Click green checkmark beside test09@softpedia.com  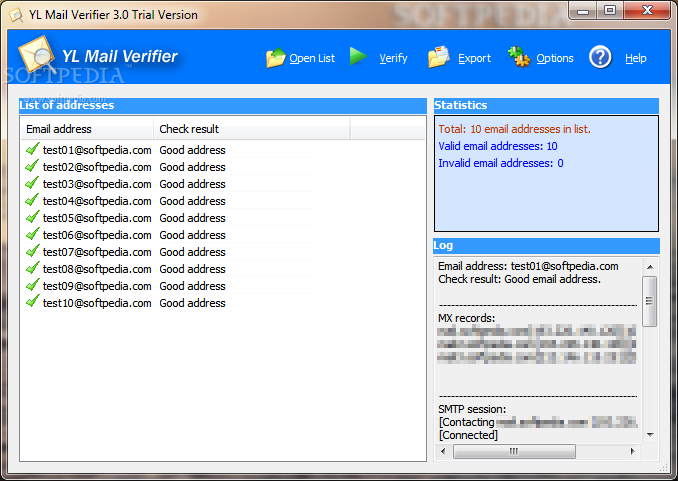32,285
